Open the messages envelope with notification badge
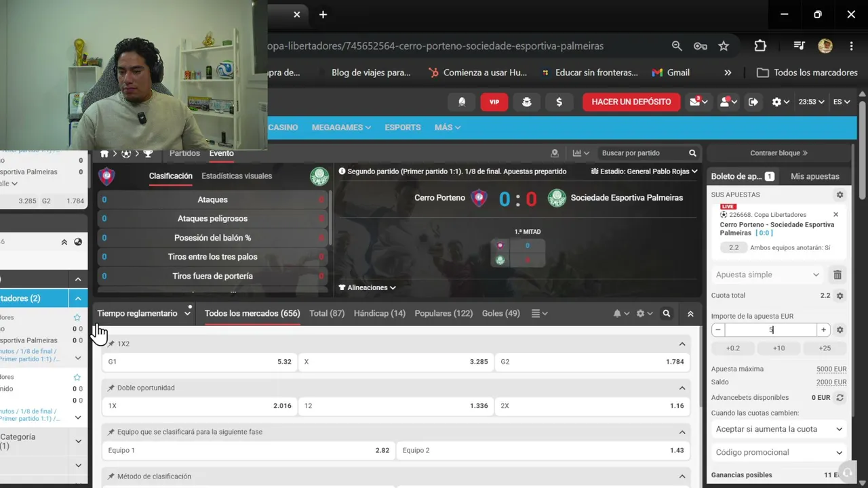 [x=698, y=102]
